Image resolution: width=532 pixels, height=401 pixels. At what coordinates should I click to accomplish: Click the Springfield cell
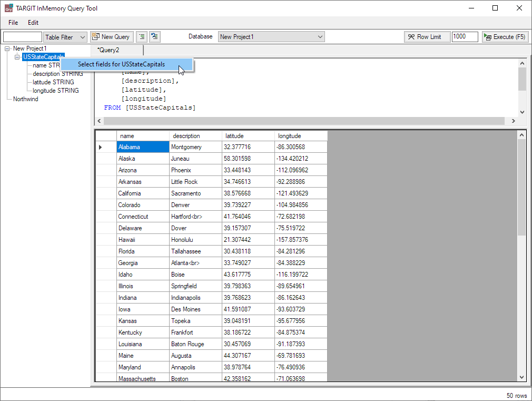coord(195,286)
